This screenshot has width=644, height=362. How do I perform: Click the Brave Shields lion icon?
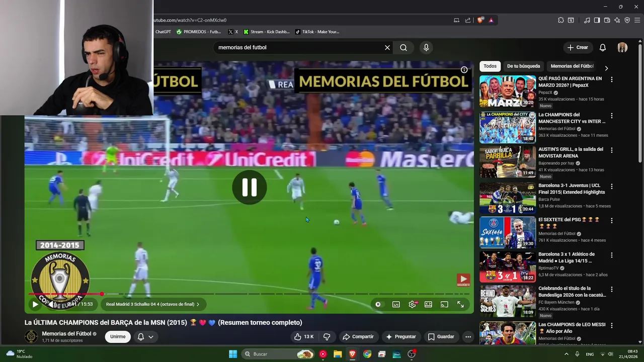480,20
